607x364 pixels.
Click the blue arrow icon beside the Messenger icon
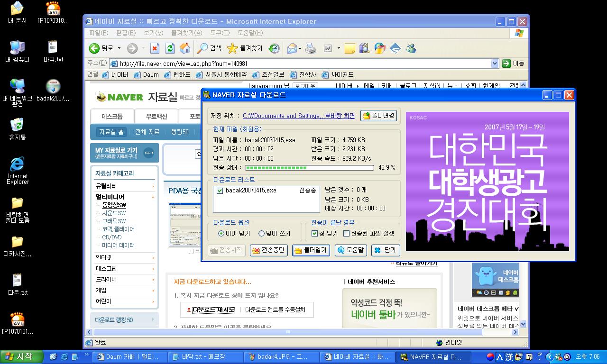(395, 48)
